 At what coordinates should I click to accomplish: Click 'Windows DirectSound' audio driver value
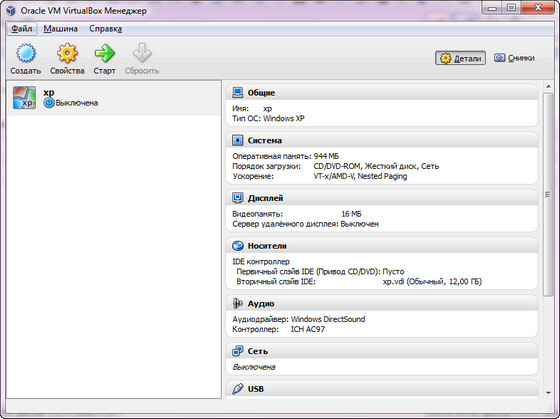328,319
